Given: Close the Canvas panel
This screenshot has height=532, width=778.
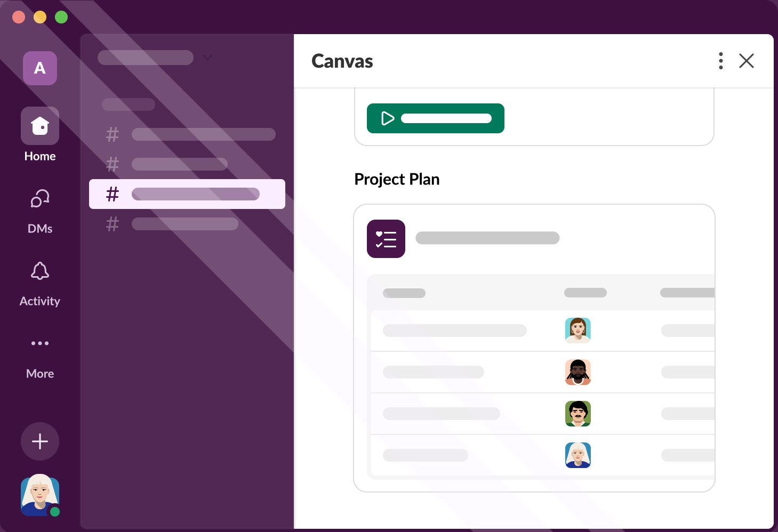Looking at the screenshot, I should (x=747, y=61).
